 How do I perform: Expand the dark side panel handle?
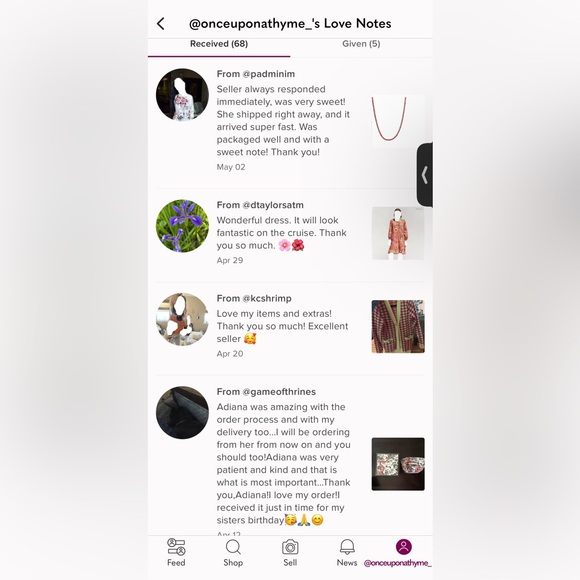pos(425,175)
